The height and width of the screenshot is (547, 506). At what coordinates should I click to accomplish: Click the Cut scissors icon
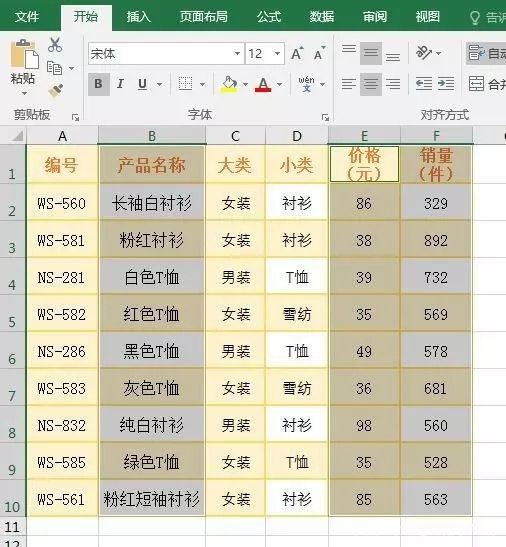tap(55, 45)
